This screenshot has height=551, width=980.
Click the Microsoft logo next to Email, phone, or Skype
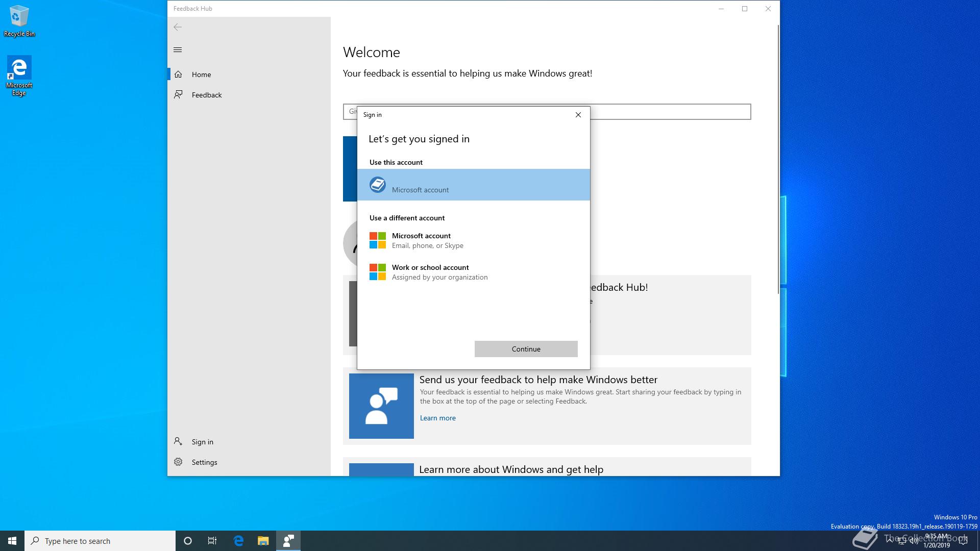tap(378, 240)
